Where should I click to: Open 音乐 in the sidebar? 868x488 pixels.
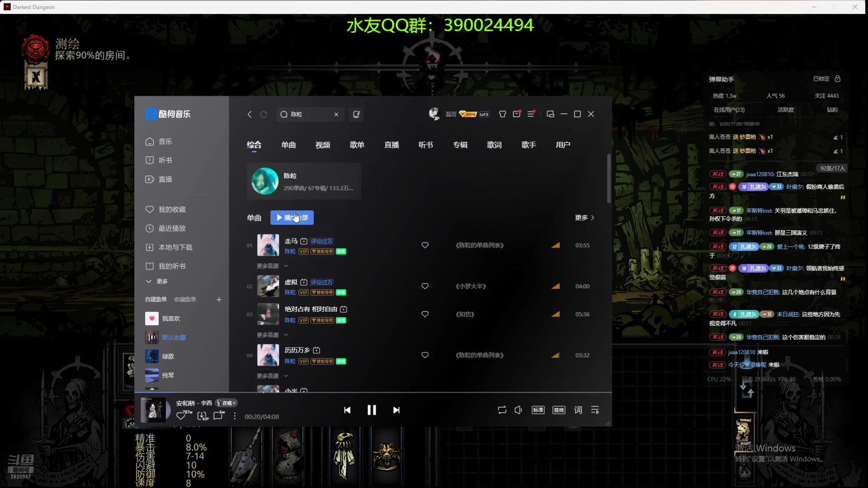coord(159,141)
